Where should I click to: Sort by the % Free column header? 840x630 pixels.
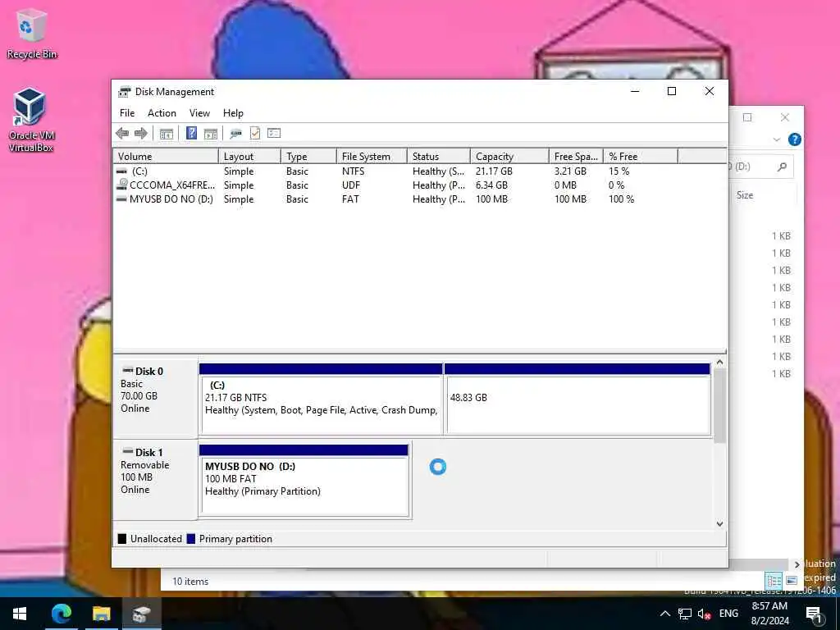[641, 157]
